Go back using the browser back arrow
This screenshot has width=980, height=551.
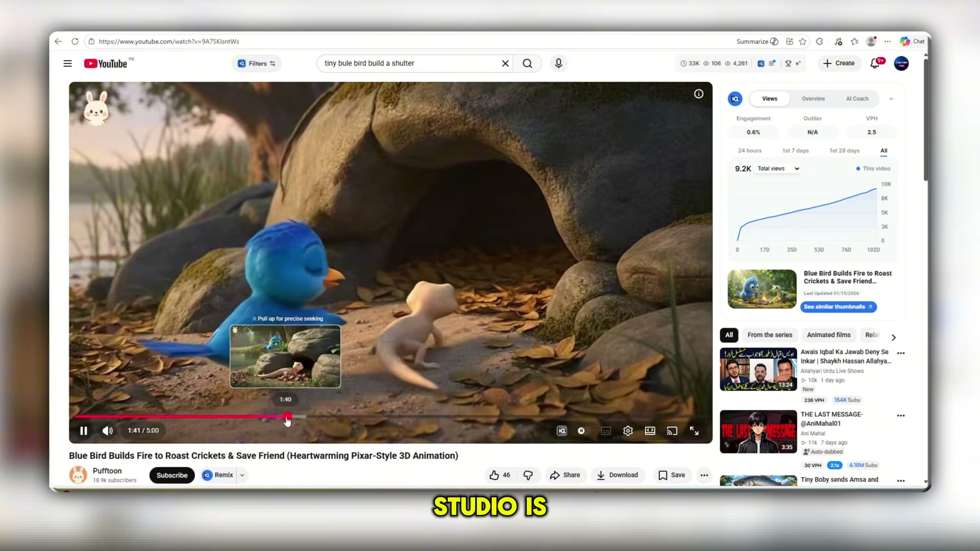point(58,41)
